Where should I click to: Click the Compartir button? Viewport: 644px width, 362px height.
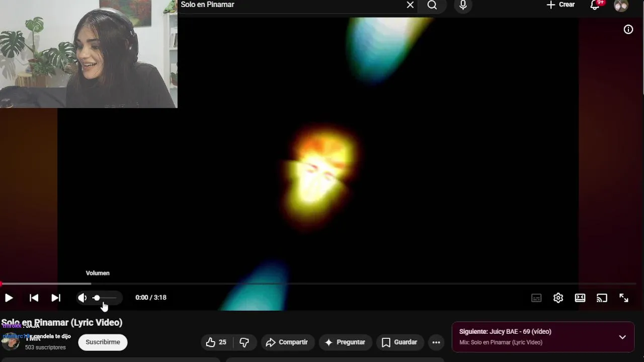pos(288,342)
